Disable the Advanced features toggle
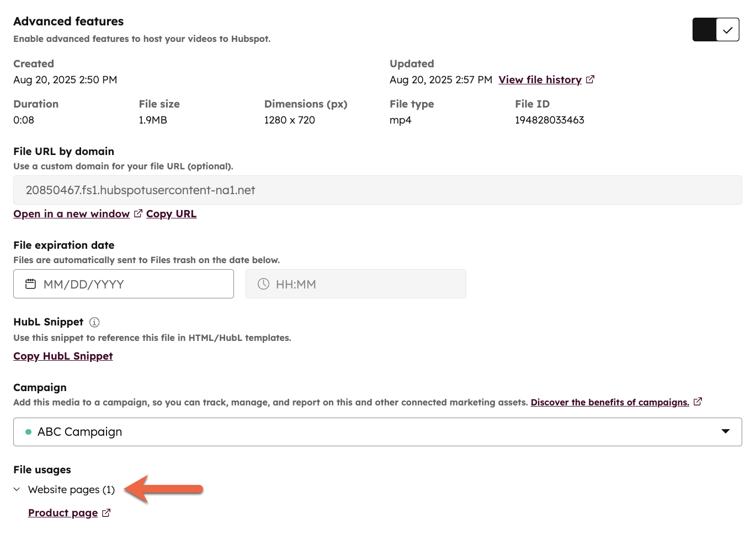The image size is (756, 545). tap(716, 29)
